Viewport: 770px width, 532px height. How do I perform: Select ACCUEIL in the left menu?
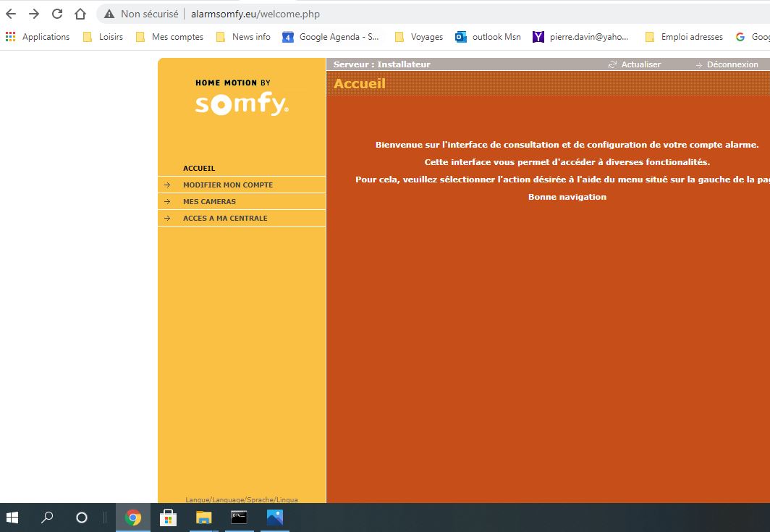pyautogui.click(x=199, y=169)
